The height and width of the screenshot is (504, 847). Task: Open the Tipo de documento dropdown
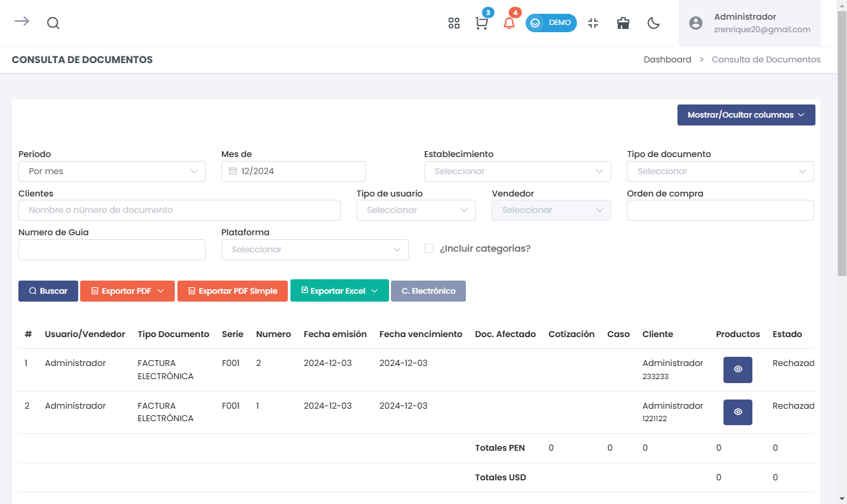click(x=720, y=172)
